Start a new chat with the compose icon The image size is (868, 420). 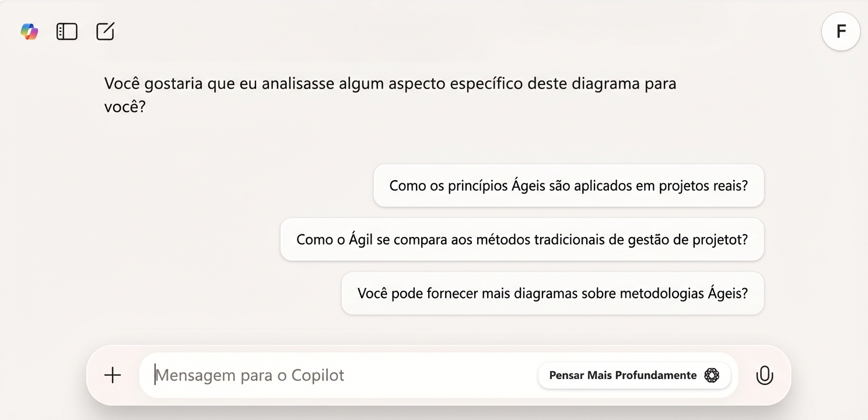click(105, 32)
